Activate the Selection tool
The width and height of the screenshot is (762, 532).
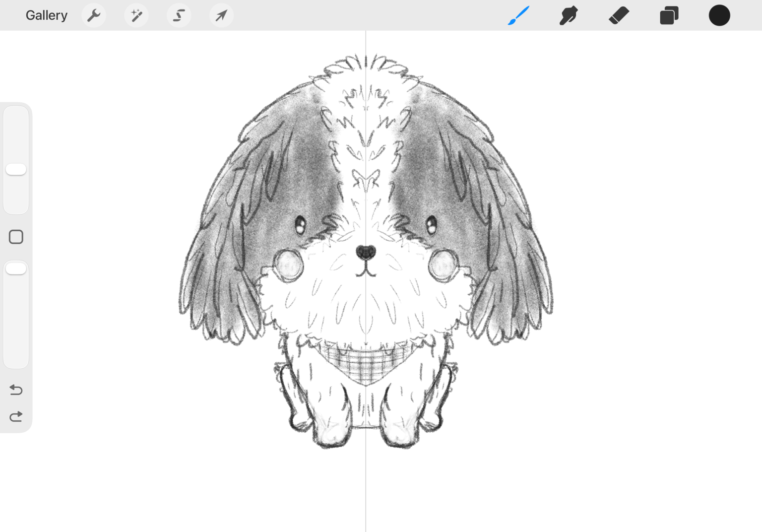click(x=179, y=15)
